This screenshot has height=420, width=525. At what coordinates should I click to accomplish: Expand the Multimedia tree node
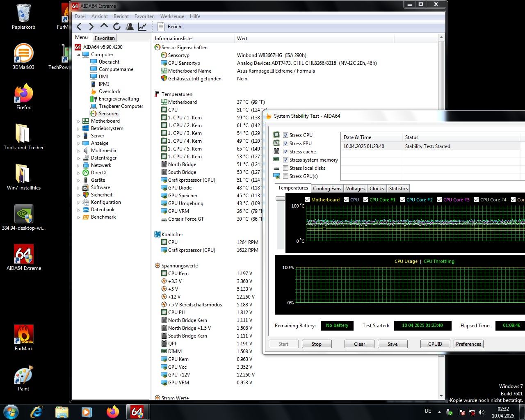[79, 151]
